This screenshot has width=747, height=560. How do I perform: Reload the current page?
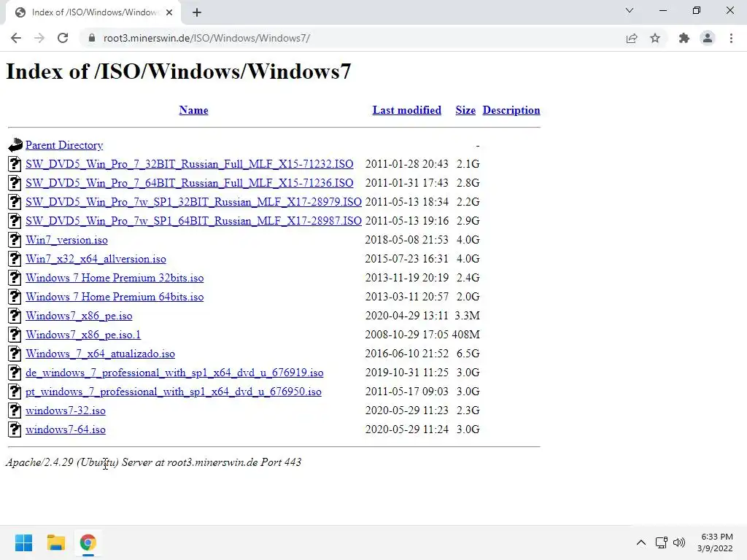[63, 38]
